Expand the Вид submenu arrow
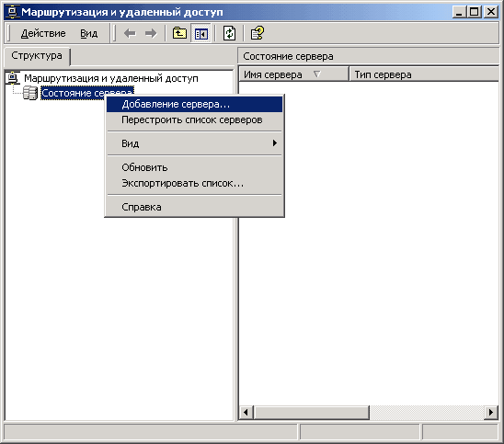 (x=274, y=143)
